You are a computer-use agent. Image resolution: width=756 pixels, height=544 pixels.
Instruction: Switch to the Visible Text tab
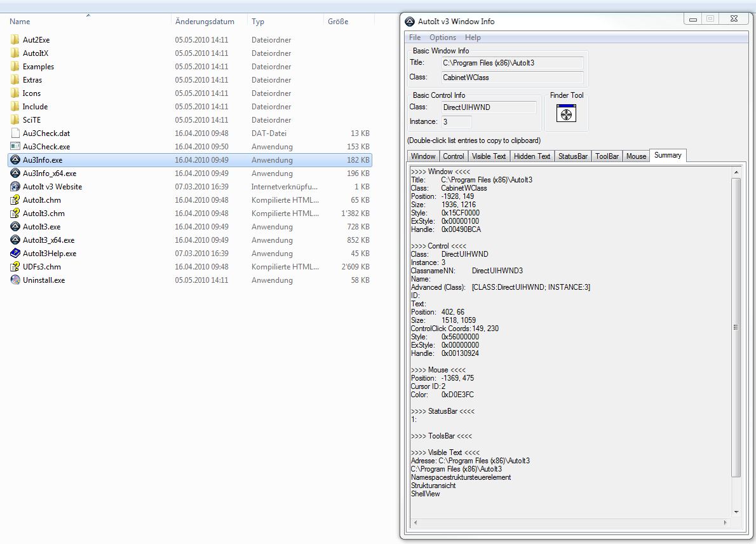click(x=489, y=156)
